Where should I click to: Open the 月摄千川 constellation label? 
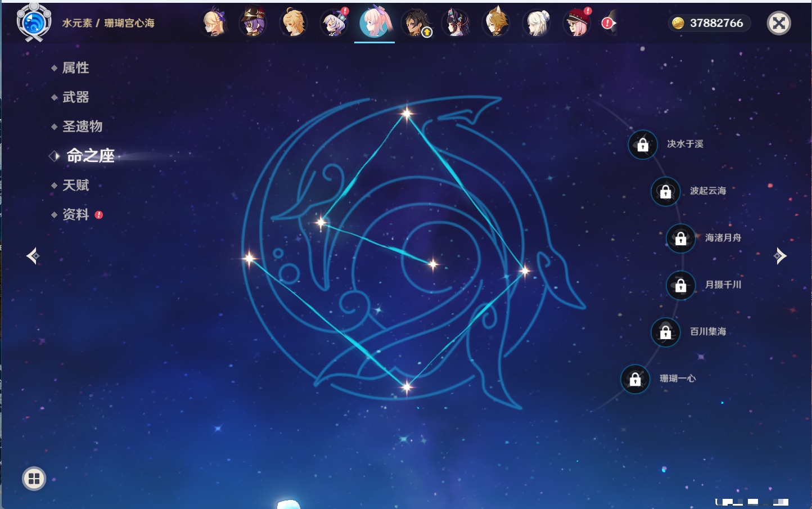[x=723, y=285]
